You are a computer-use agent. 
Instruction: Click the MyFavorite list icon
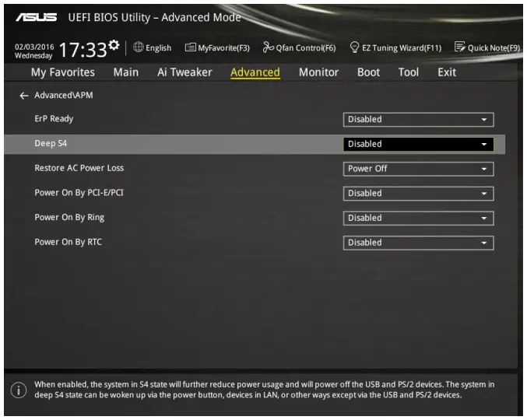(190, 47)
